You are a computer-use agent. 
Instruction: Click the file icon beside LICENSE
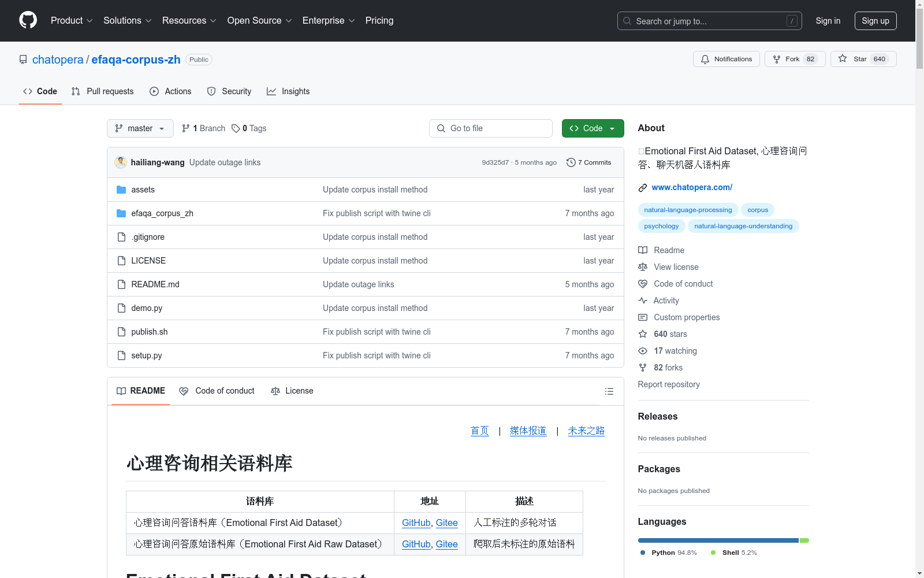pos(121,261)
